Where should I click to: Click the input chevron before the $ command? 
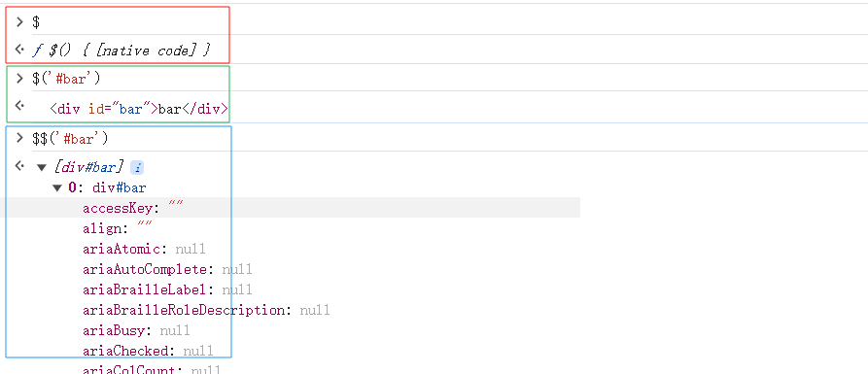pyautogui.click(x=20, y=22)
